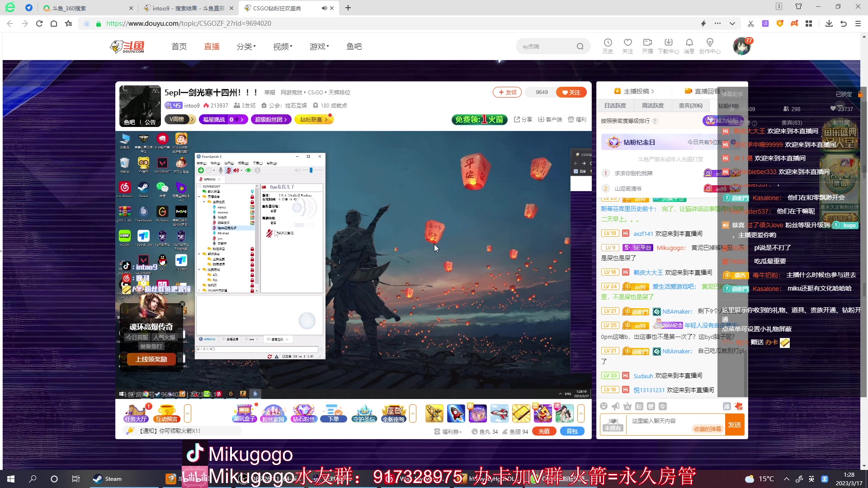Show hidden icons in system tray

(787, 479)
